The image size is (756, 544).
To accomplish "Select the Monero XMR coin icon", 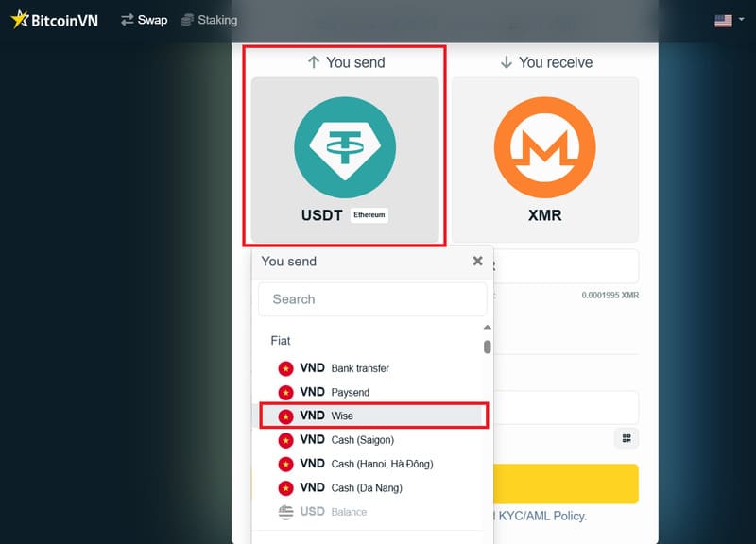I will point(544,146).
